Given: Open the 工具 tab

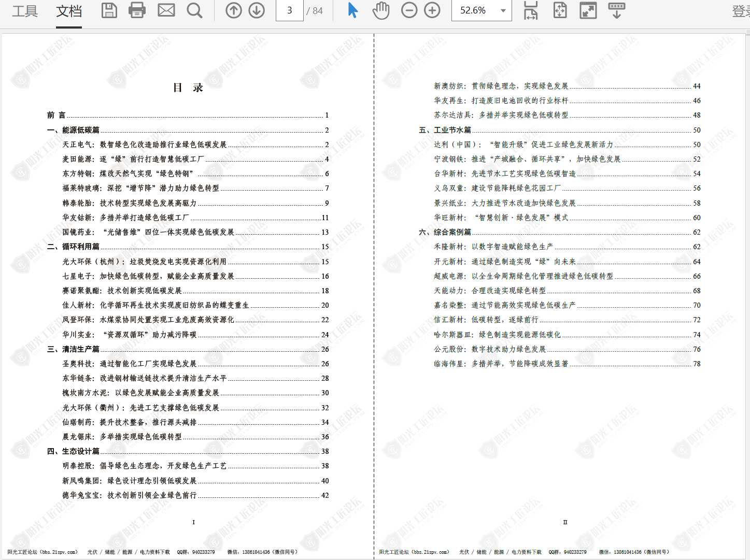Looking at the screenshot, I should point(25,10).
